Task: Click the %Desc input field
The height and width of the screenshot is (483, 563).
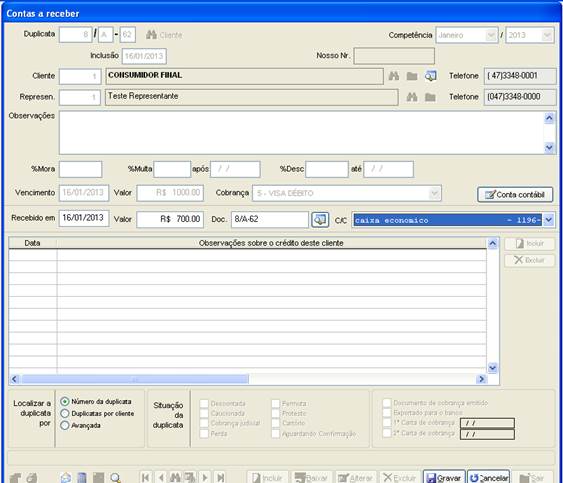Action: pos(327,169)
